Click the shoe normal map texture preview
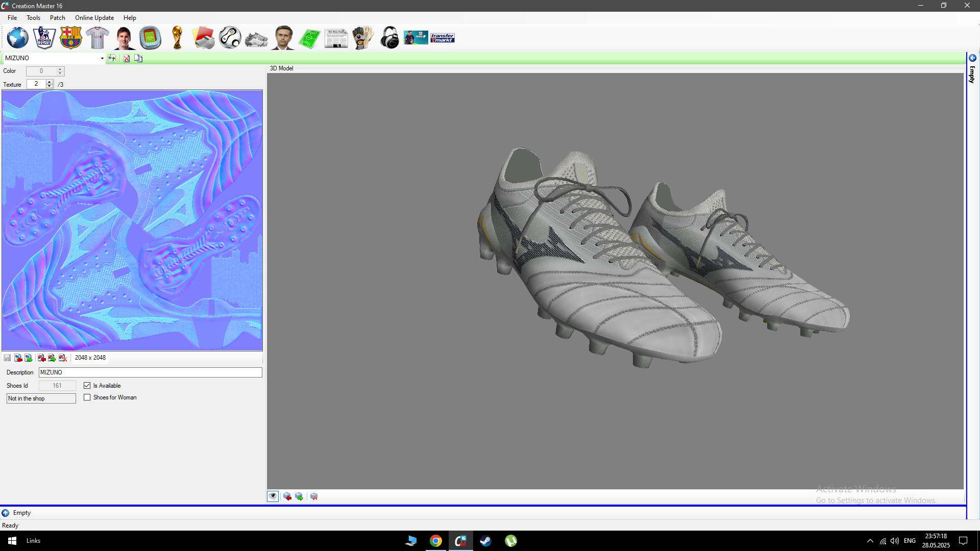The width and height of the screenshot is (980, 551). 132,220
